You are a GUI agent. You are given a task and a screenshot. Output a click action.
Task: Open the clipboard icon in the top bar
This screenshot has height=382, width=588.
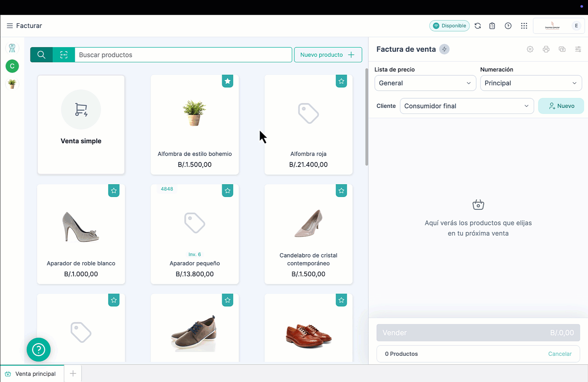[492, 25]
